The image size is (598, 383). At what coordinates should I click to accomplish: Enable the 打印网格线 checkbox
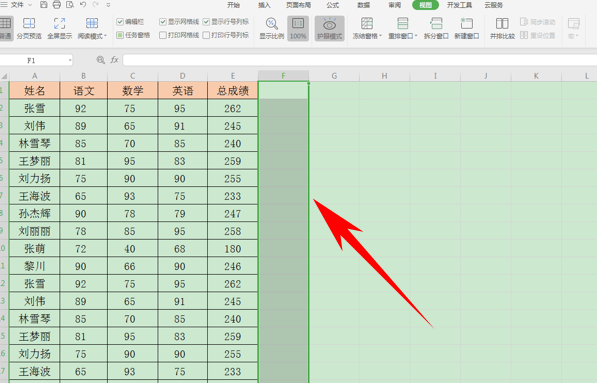(163, 35)
